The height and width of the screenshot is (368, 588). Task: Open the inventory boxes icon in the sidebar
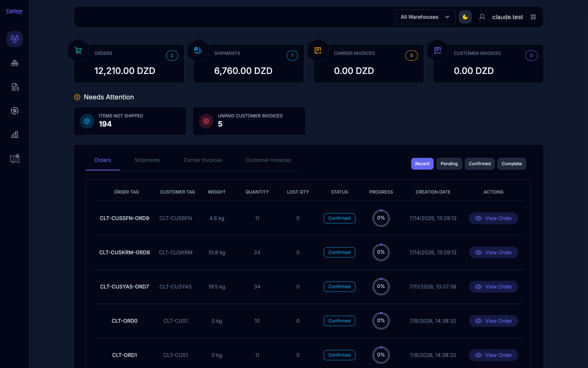pyautogui.click(x=15, y=63)
